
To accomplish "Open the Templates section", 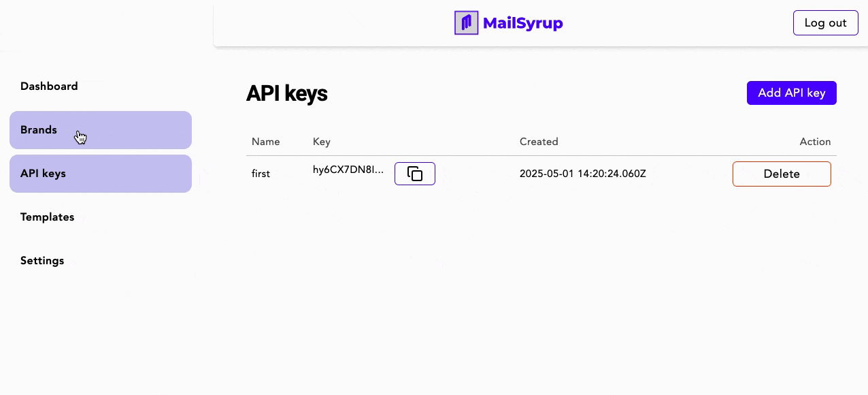I will tap(48, 217).
